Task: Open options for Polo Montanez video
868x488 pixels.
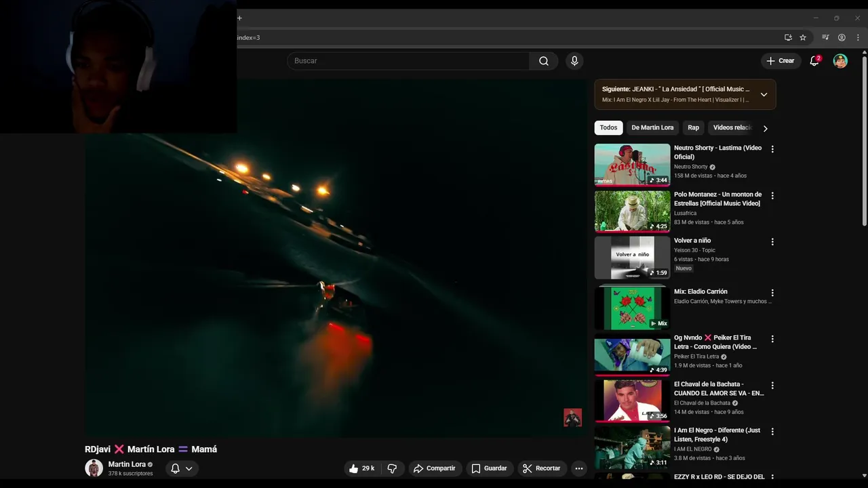Action: [x=772, y=196]
